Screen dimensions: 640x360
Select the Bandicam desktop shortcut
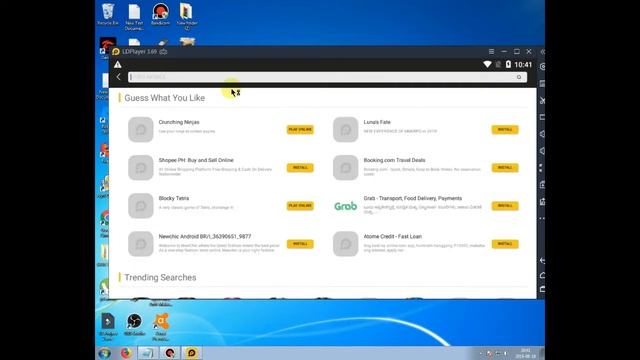[160, 14]
